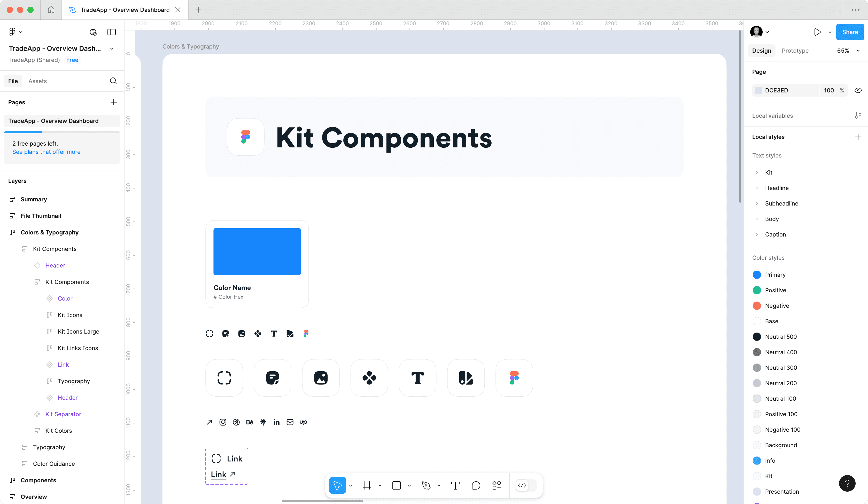Select the Move tool in the toolbar
Image resolution: width=868 pixels, height=504 pixels.
338,485
